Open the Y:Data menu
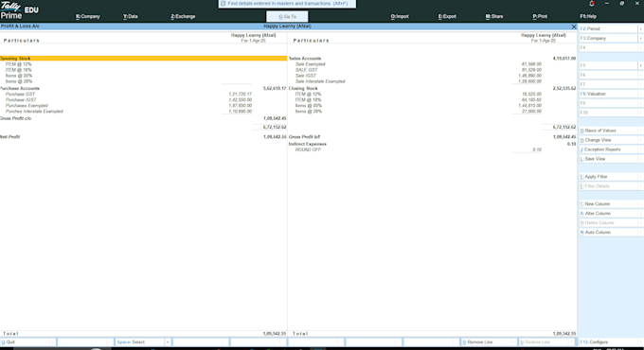Screen dimensions: 644x350 click(131, 16)
